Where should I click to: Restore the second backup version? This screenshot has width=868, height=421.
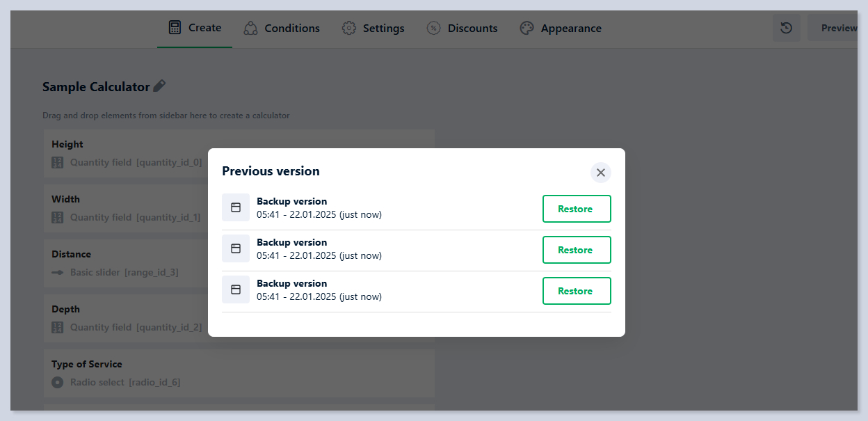tap(576, 250)
